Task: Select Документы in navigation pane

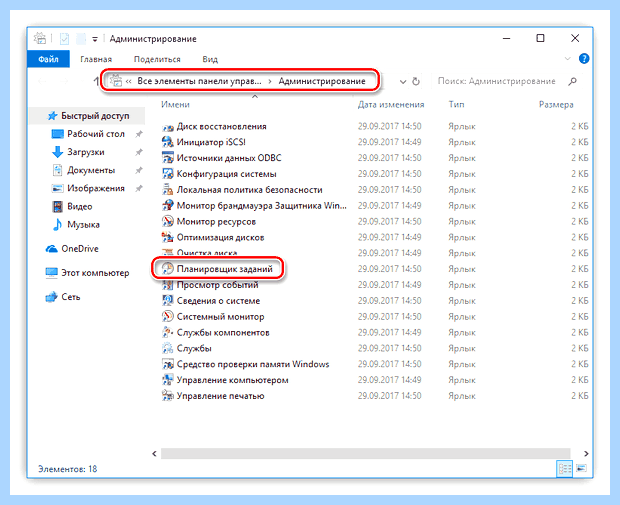Action: pos(91,170)
